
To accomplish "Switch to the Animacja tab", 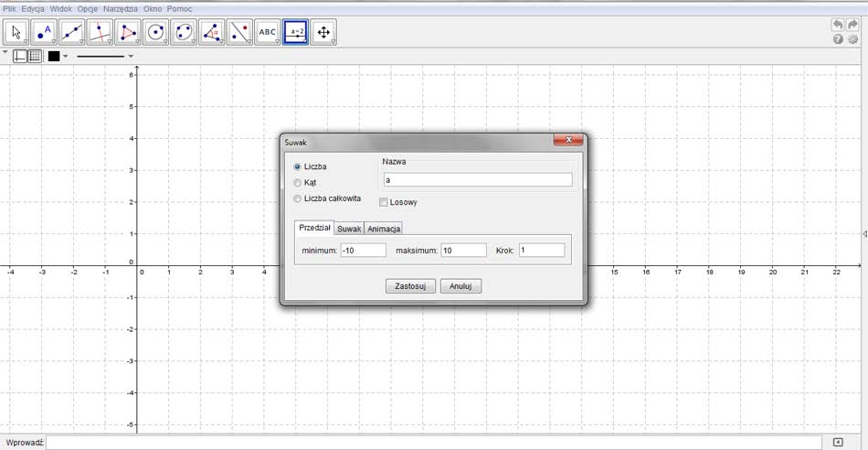I will click(384, 229).
